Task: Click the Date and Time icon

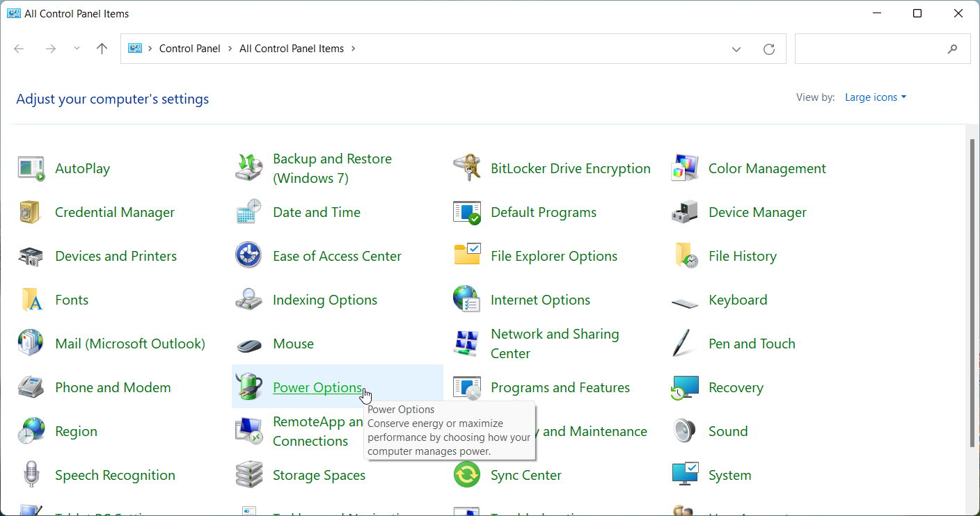Action: pyautogui.click(x=249, y=212)
